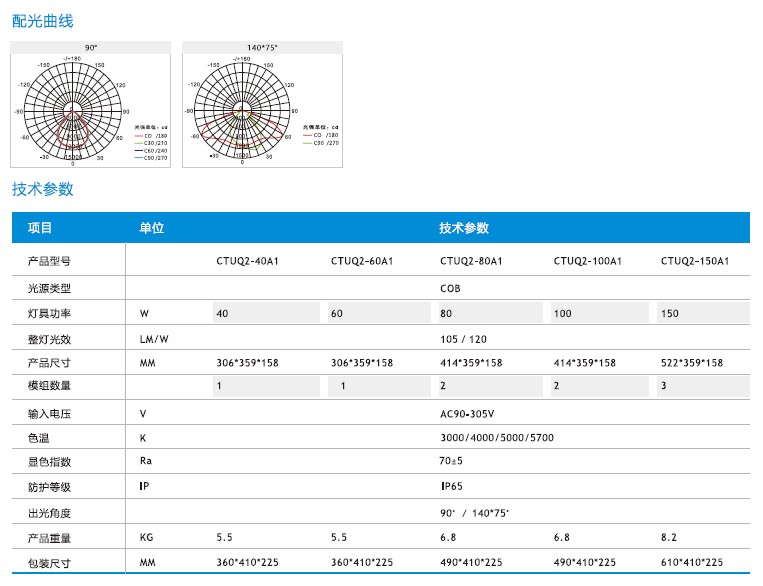
Task: Open the 90° light distribution curve thumbnail
Action: 91,105
